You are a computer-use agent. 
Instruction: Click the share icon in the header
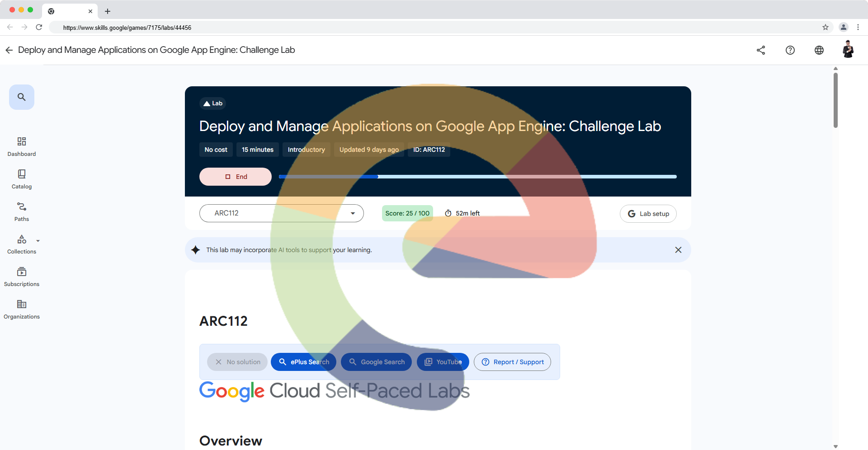coord(761,50)
